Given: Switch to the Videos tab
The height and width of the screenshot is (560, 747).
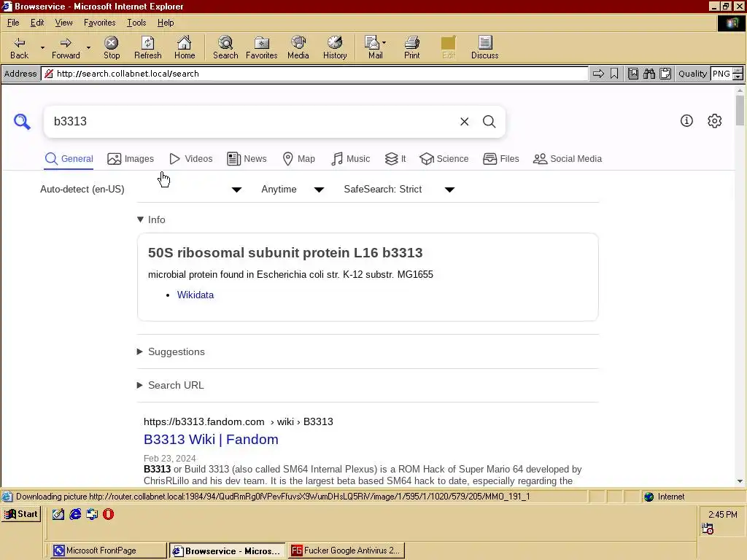Looking at the screenshot, I should tap(191, 158).
